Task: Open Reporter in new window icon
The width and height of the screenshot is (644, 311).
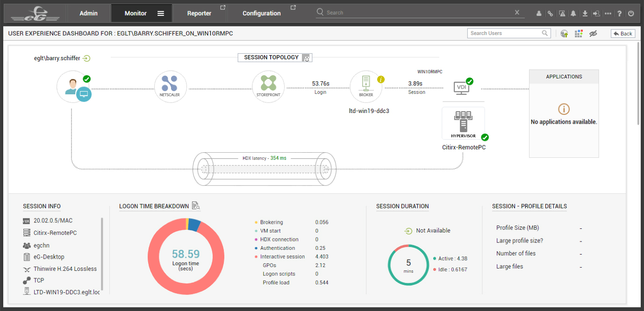Action: coord(222,7)
